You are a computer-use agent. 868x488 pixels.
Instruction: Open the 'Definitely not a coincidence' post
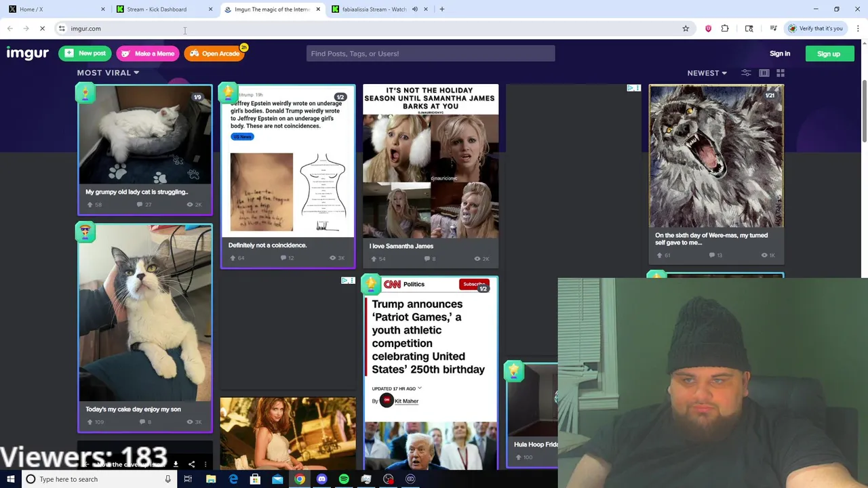click(x=288, y=176)
